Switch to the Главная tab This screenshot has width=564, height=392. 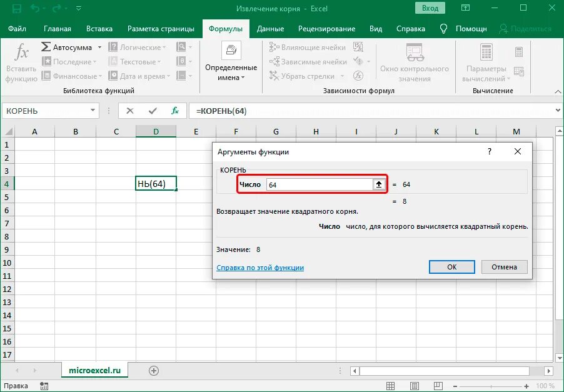pos(57,29)
